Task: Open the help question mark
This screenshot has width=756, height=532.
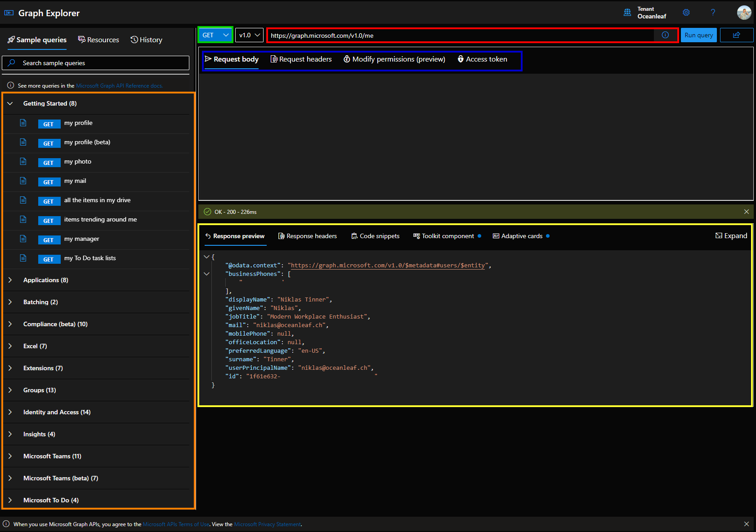Action: point(713,13)
